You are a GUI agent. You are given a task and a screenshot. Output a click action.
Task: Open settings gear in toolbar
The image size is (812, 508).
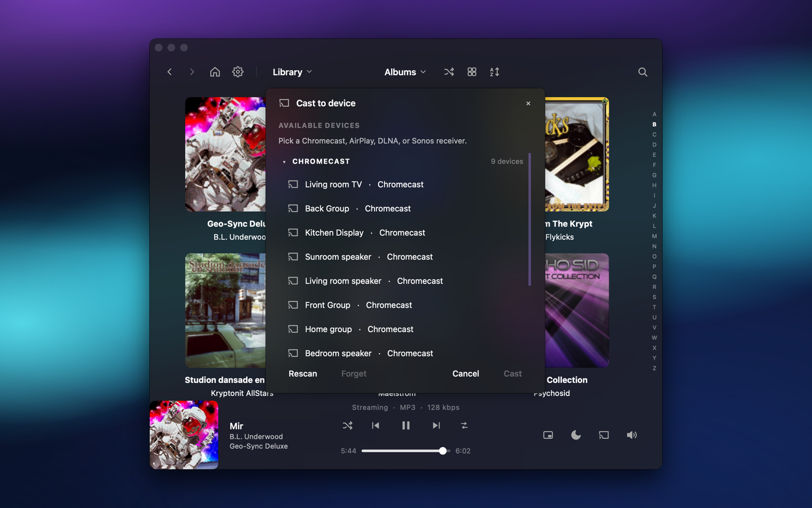238,72
